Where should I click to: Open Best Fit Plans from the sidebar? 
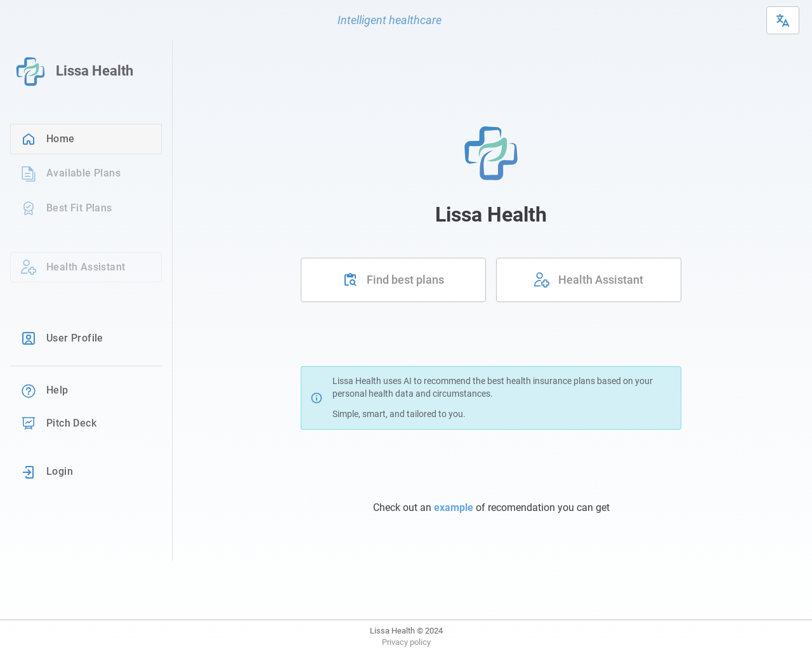coord(86,208)
